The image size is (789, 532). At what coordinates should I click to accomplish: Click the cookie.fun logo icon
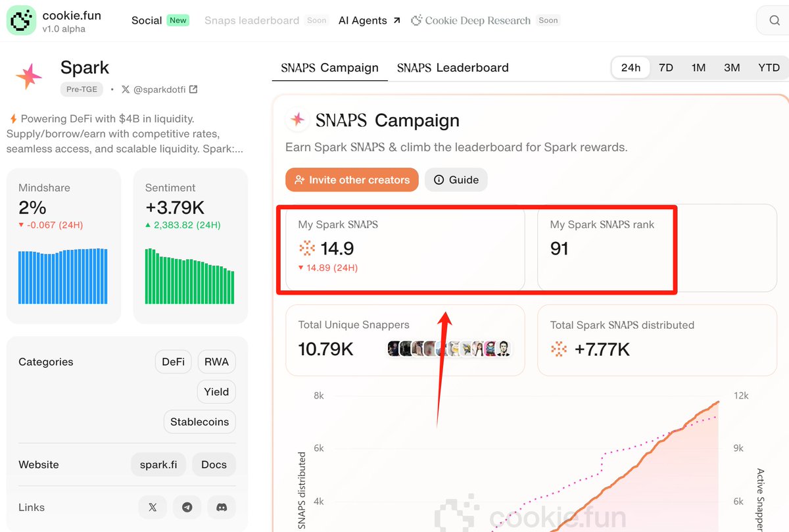(21, 21)
